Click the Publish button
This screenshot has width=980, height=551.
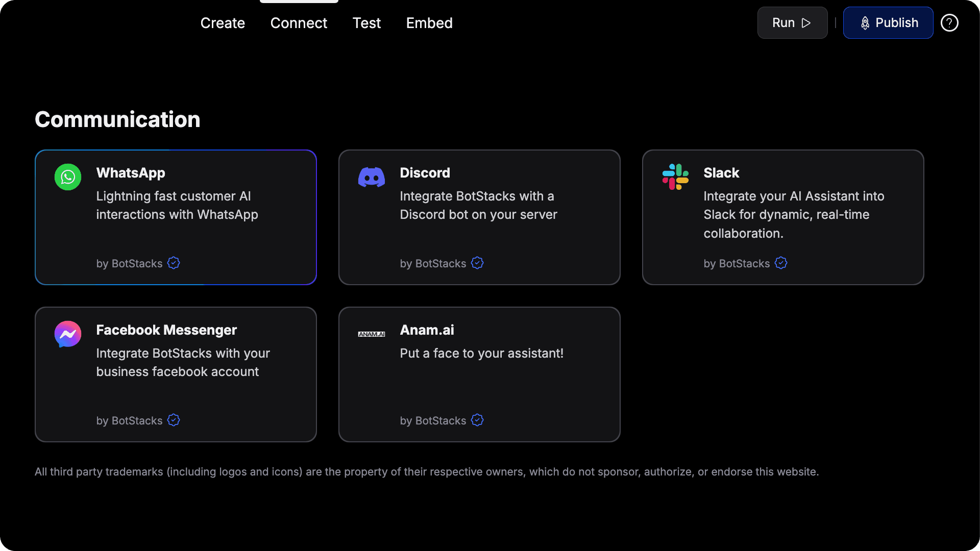pyautogui.click(x=888, y=23)
